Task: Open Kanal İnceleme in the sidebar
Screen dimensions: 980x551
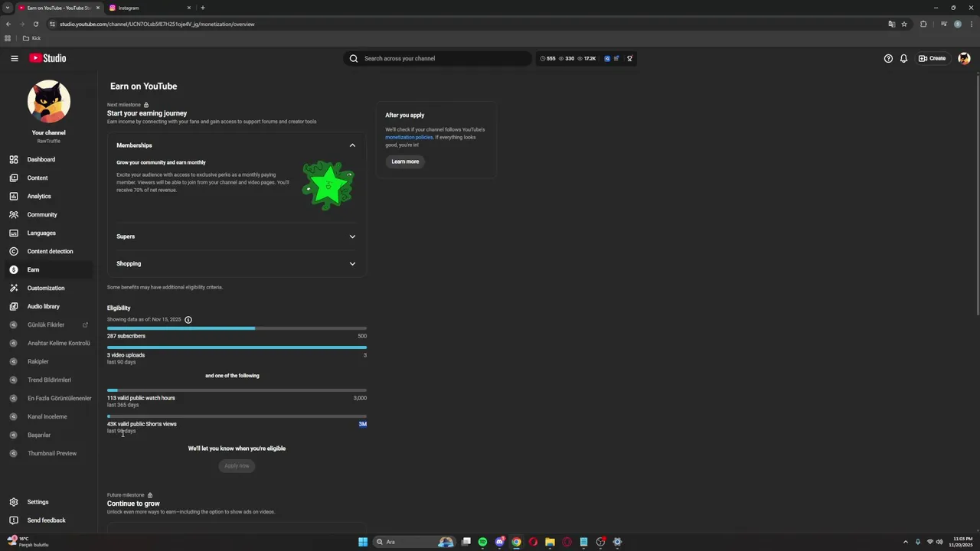Action: [x=49, y=416]
